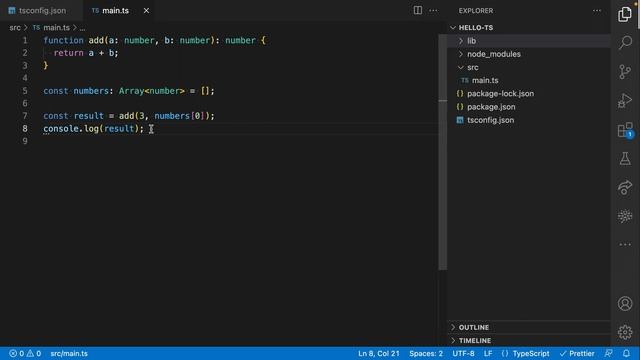Screen dimensions: 640x360
Task: Collapse the HELLO-TS project section
Action: tap(476, 28)
